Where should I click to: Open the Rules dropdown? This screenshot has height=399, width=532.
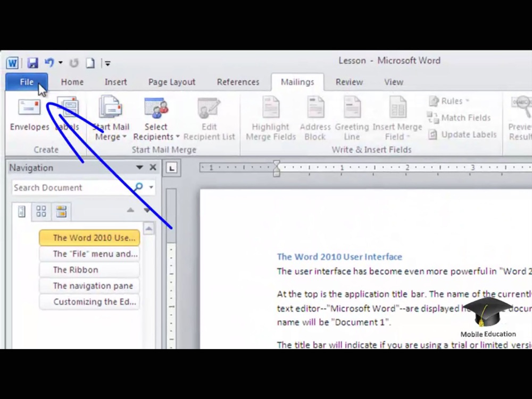[x=449, y=101]
